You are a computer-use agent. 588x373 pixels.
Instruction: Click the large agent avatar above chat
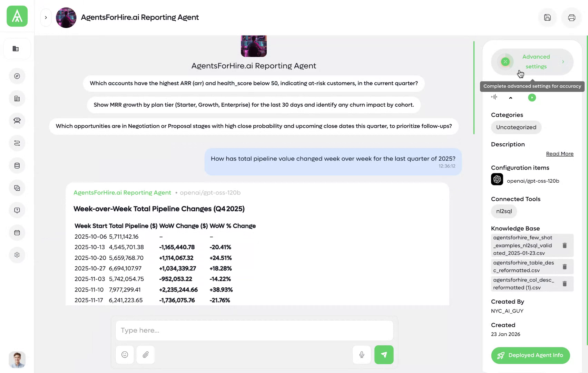(254, 46)
